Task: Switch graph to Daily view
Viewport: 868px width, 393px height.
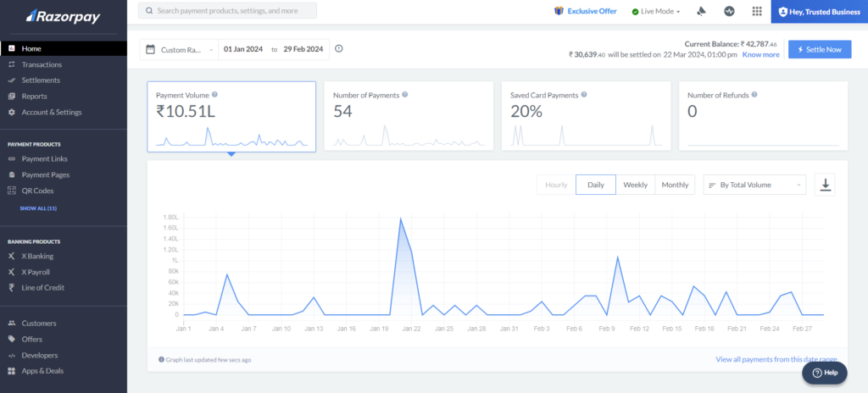Action: pos(595,185)
